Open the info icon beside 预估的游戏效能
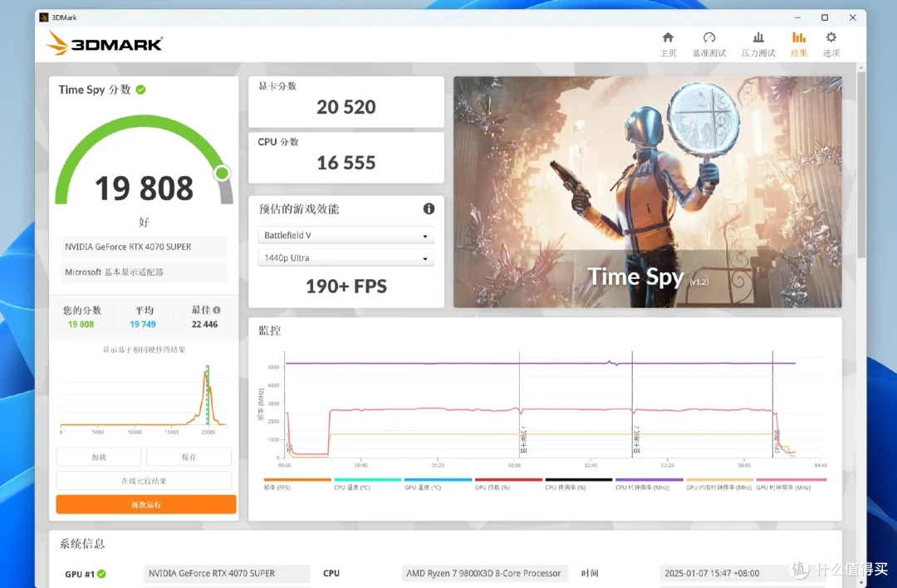Image resolution: width=897 pixels, height=588 pixels. coord(429,208)
